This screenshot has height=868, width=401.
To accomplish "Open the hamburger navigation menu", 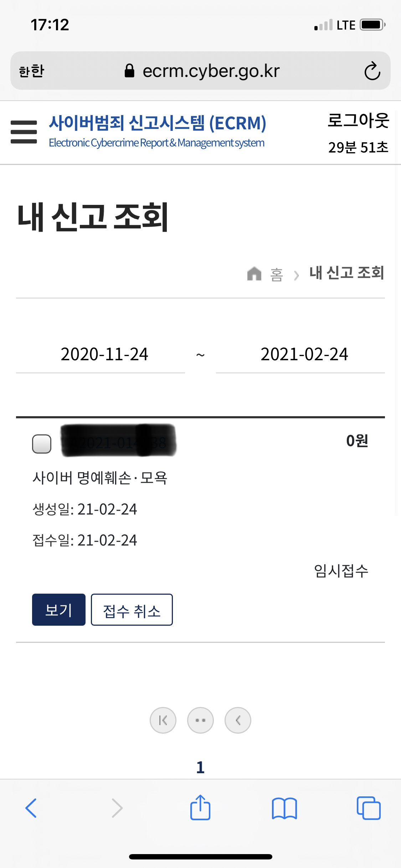I will [24, 132].
